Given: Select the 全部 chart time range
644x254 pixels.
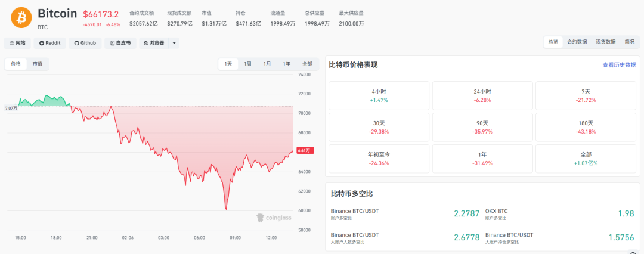Looking at the screenshot, I should [307, 64].
